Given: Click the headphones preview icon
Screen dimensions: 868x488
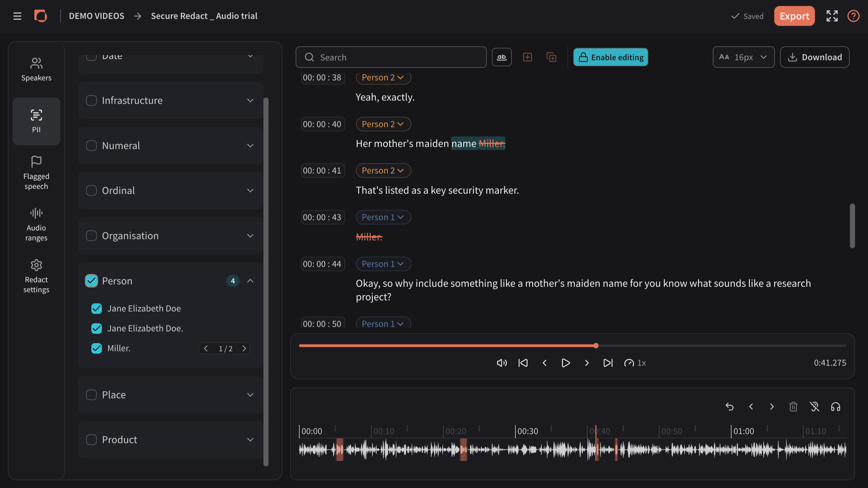Looking at the screenshot, I should click(835, 407).
